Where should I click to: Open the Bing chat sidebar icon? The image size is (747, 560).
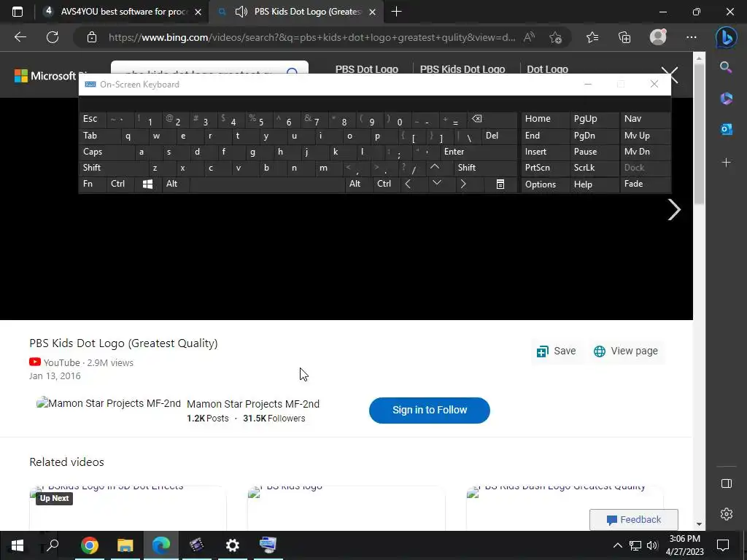(726, 37)
